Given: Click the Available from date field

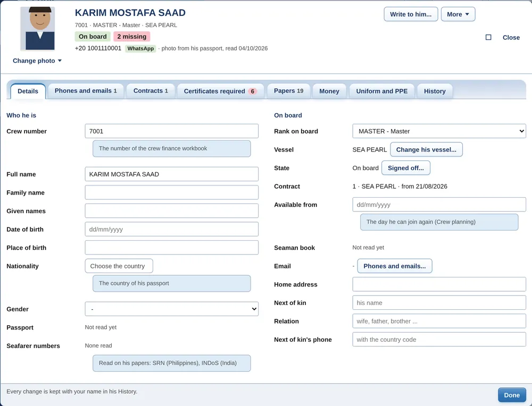Looking at the screenshot, I should click(x=439, y=205).
